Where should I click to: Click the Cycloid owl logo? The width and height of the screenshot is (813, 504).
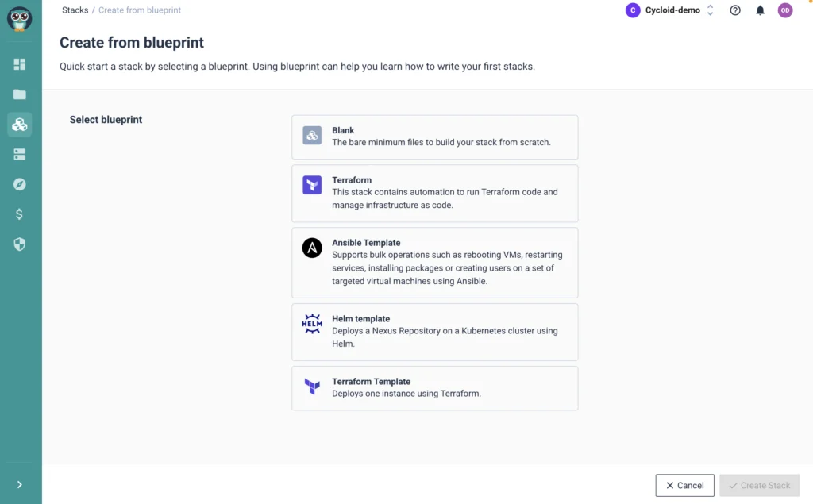(20, 19)
